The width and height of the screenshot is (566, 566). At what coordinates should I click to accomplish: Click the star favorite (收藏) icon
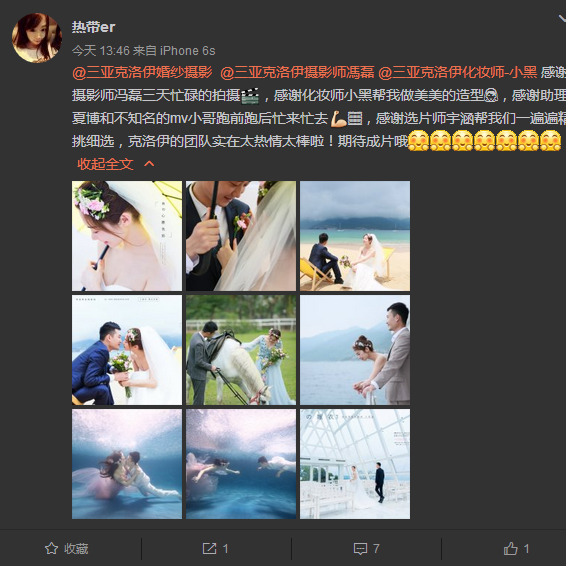pos(51,548)
